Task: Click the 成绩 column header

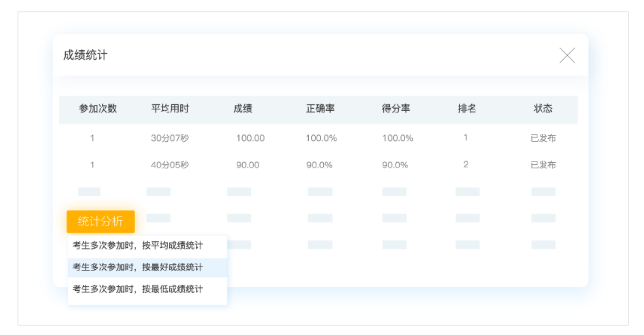Action: point(243,109)
